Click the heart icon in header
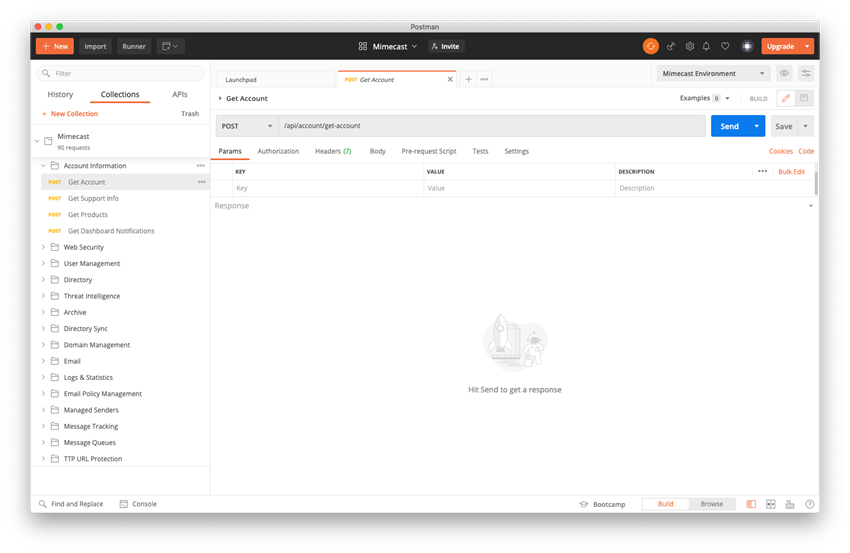Screen dimensions: 850x553 pyautogui.click(x=725, y=47)
